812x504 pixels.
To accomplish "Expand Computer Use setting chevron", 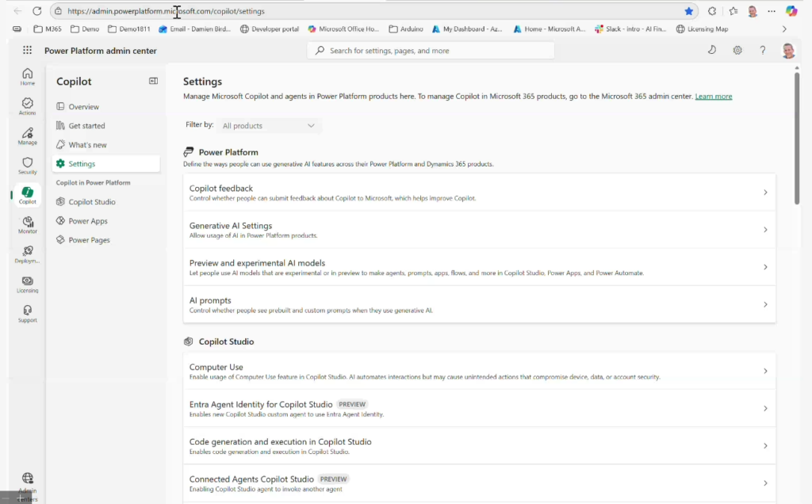I will point(765,371).
